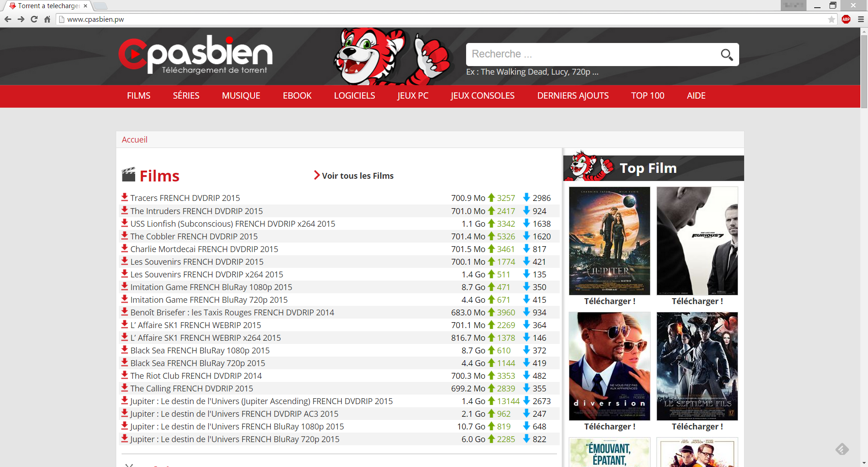Click the Jupiter movie poster
868x467 pixels.
tap(609, 241)
